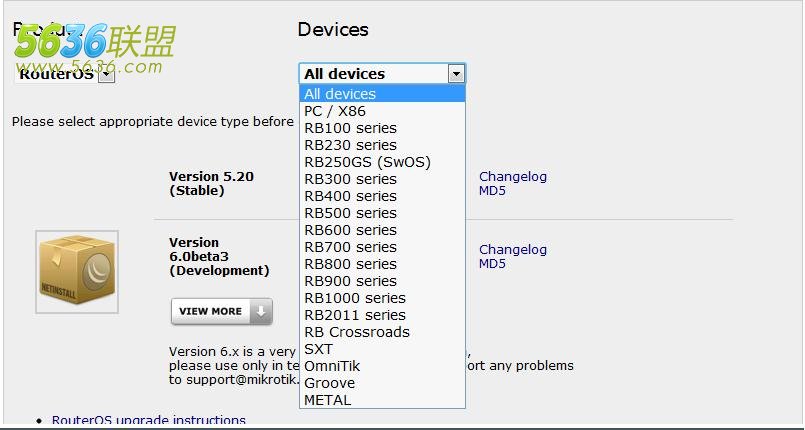Viewport: 805px width, 430px height.
Task: Select RB250GS (SwOS) entry
Action: click(x=382, y=162)
